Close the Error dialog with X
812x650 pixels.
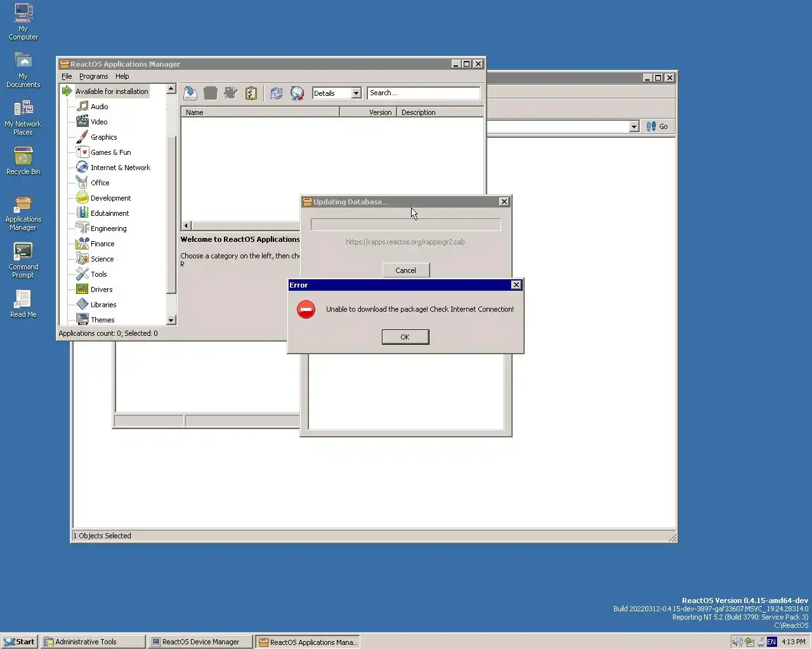tap(516, 285)
